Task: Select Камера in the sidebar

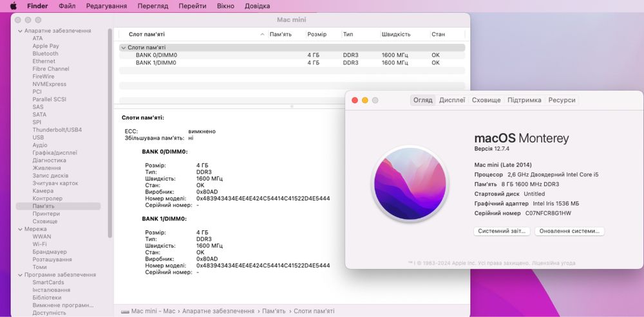Action: point(43,191)
